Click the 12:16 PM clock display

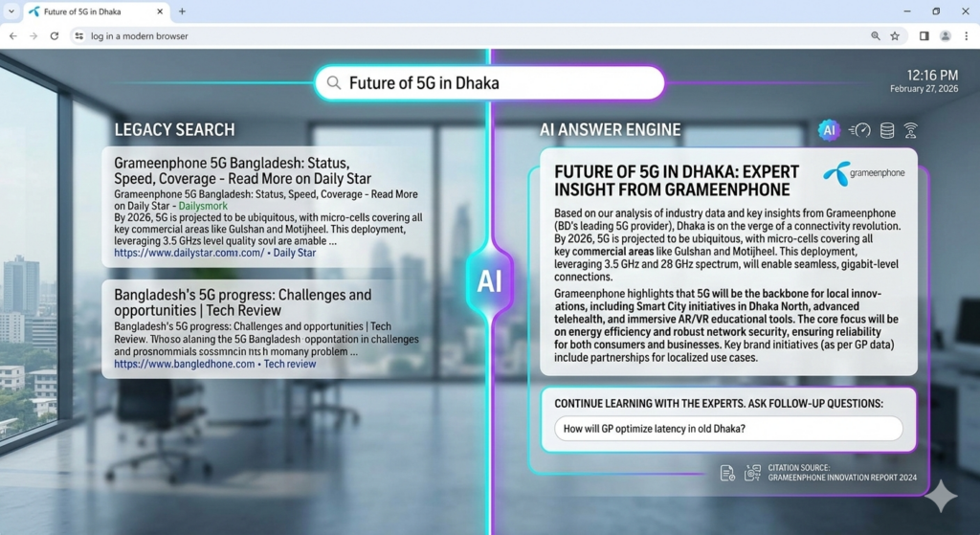point(932,76)
